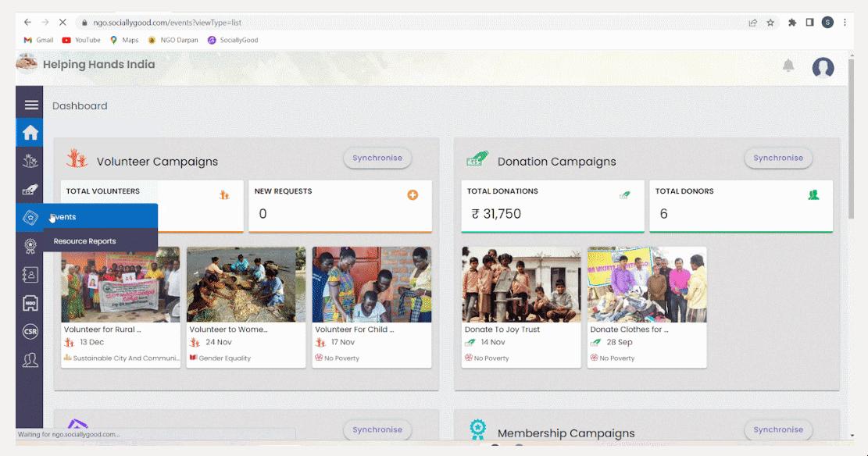Viewport: 868px width, 456px height.
Task: Click the Total Donations icon
Action: (625, 194)
